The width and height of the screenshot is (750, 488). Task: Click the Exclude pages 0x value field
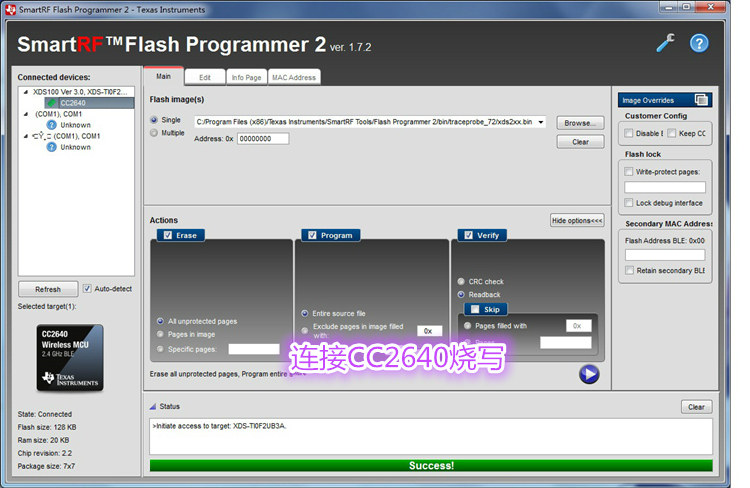point(430,331)
